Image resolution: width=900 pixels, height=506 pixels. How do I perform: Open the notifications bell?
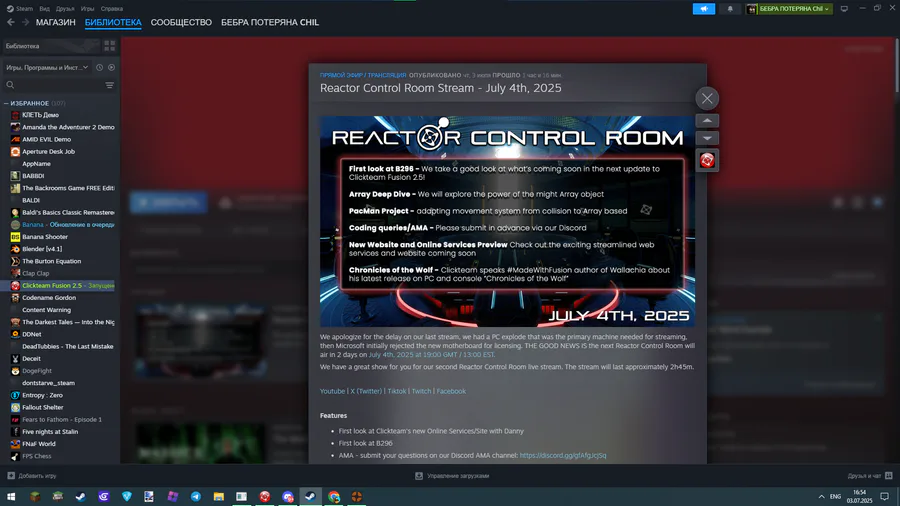click(x=730, y=9)
